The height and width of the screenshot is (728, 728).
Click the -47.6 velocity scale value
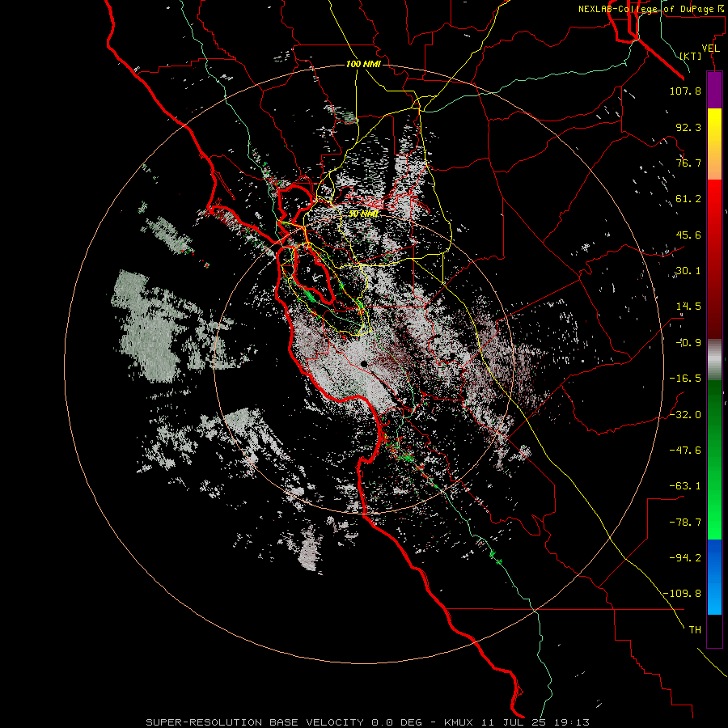coord(685,450)
